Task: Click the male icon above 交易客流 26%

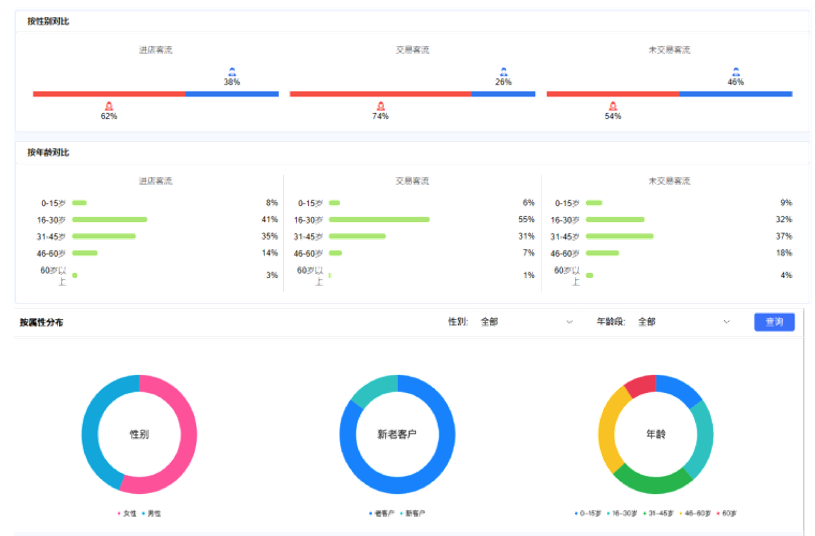Action: point(503,72)
